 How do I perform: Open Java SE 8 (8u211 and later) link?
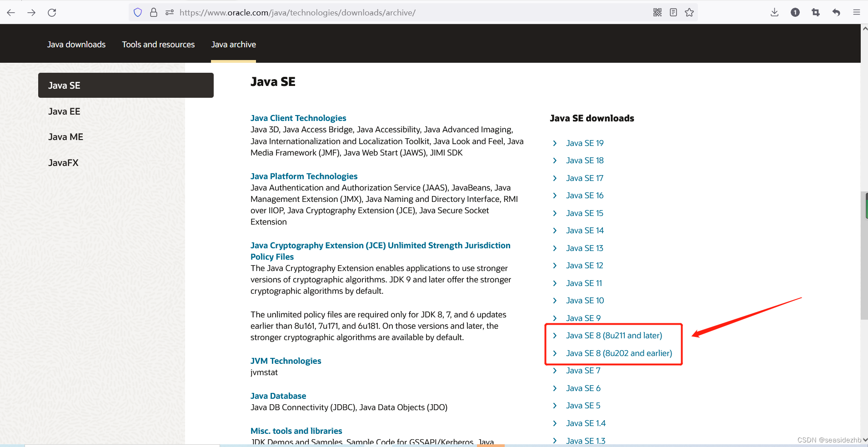click(x=614, y=336)
